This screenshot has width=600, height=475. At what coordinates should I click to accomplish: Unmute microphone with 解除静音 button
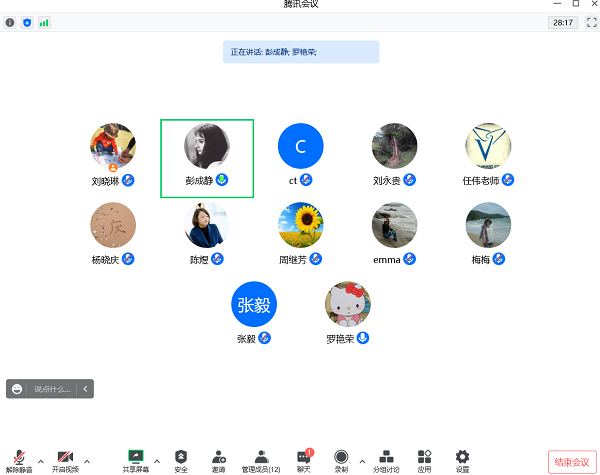pyautogui.click(x=18, y=459)
